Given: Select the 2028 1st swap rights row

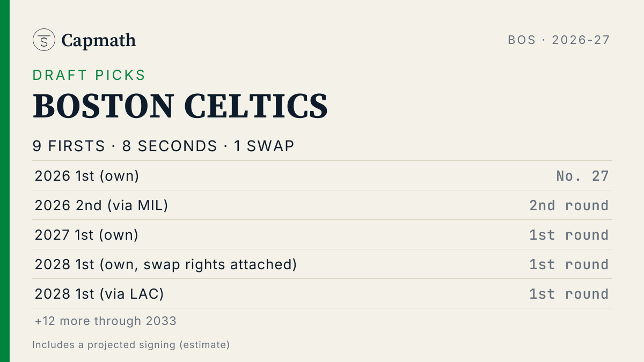Looking at the screenshot, I should (x=322, y=264).
